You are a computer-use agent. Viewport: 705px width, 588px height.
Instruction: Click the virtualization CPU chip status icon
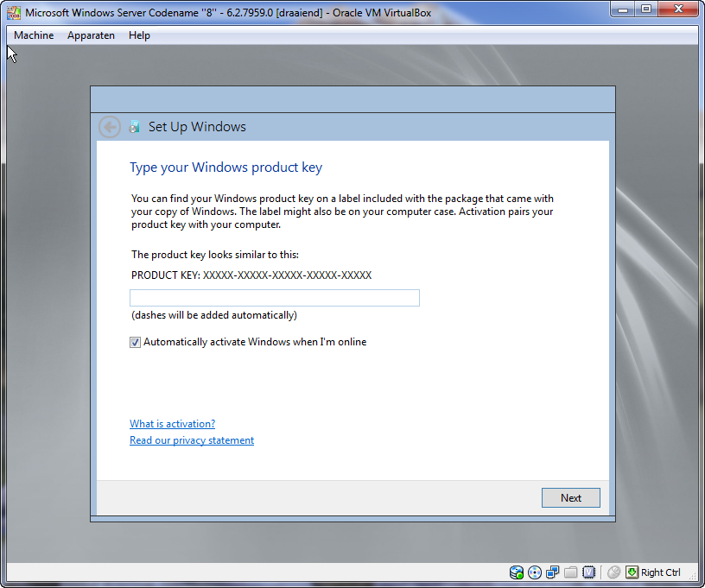588,572
